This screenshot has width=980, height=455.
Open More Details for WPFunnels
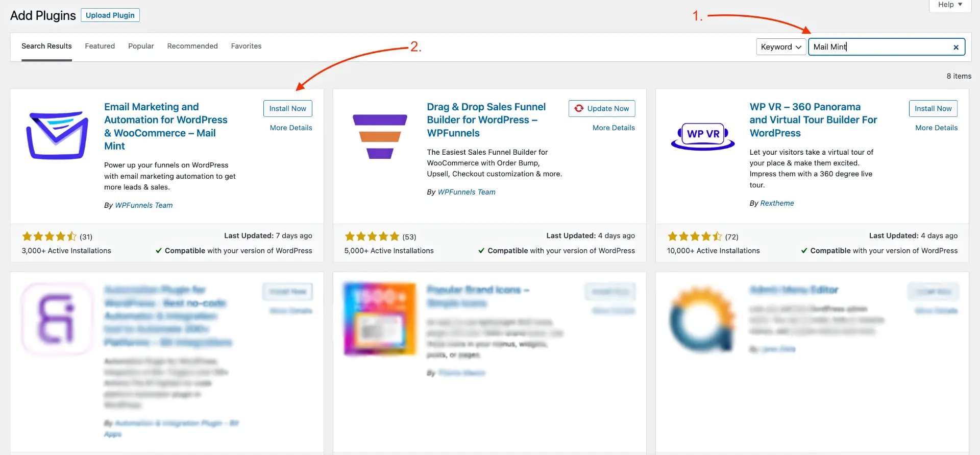click(614, 128)
